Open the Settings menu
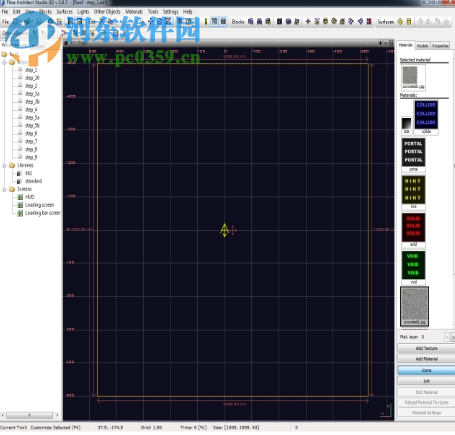The width and height of the screenshot is (455, 435). click(171, 12)
